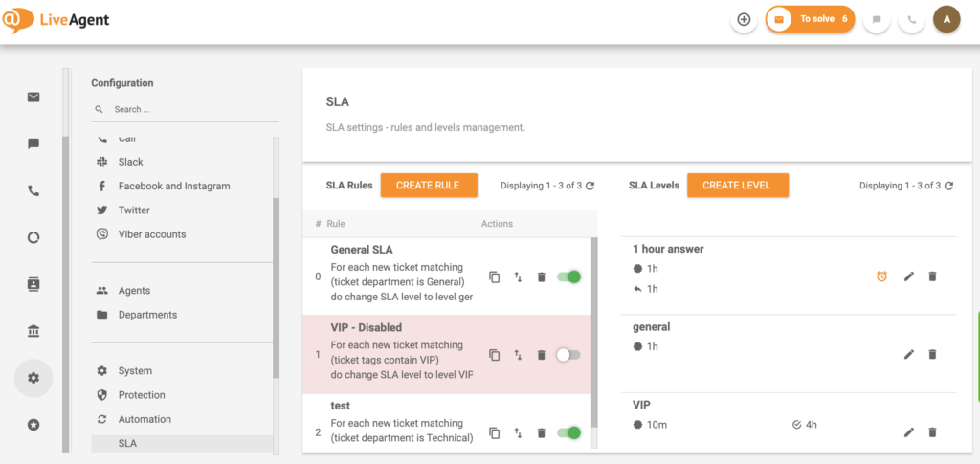Open the To solve tickets dropdown
The image size is (980, 464).
tap(810, 19)
